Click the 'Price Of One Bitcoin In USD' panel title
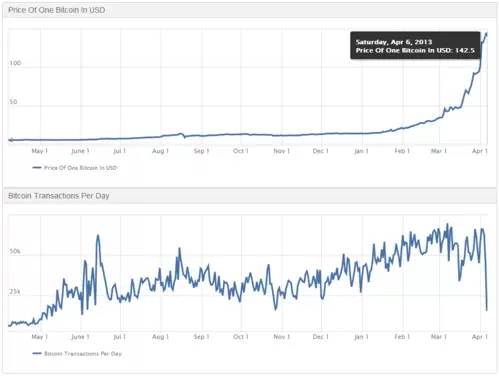Screen dimensions: 499x376 (x=57, y=10)
